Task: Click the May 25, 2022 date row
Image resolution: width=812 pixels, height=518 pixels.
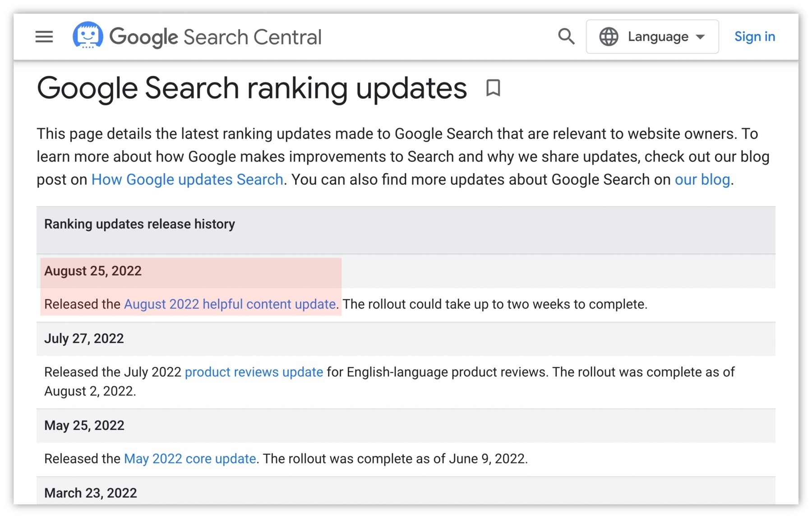Action: coord(84,425)
